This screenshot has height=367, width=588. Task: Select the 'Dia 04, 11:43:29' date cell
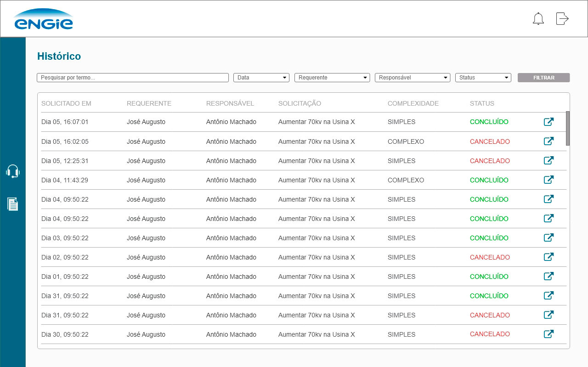point(65,180)
